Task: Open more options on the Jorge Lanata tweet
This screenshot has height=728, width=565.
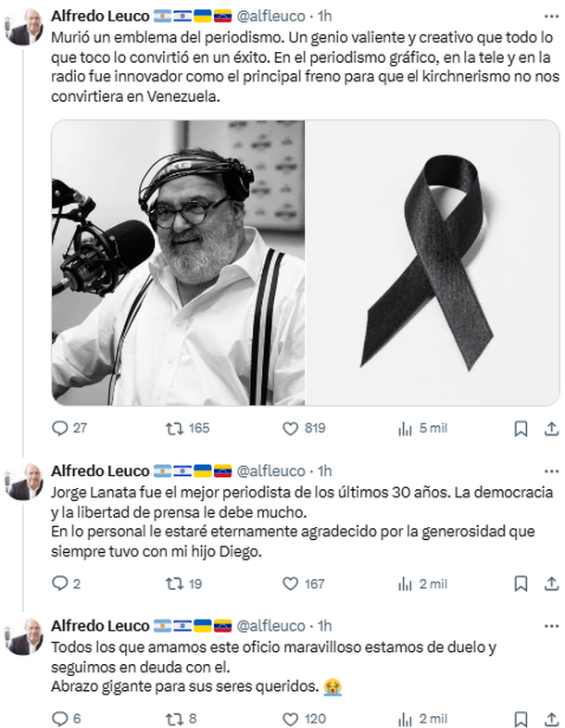Action: [551, 471]
